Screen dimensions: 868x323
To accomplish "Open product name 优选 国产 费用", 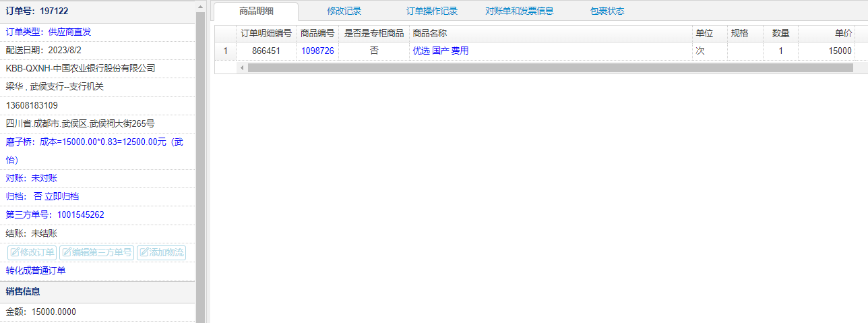I will point(440,51).
